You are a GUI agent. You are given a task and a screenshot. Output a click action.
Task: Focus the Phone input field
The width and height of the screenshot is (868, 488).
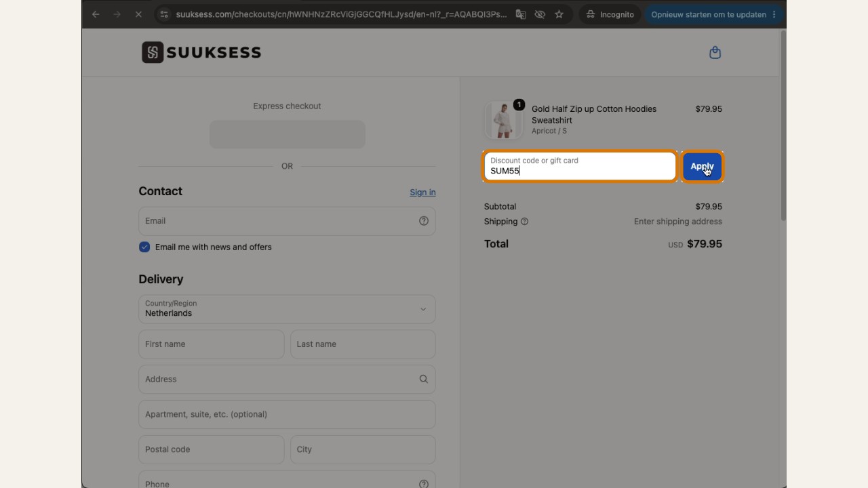(287, 481)
